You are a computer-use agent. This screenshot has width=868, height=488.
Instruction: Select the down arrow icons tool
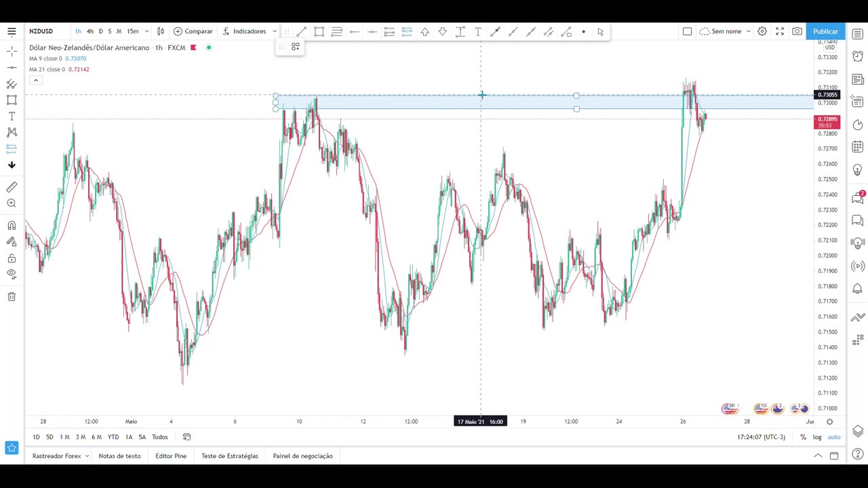point(12,165)
